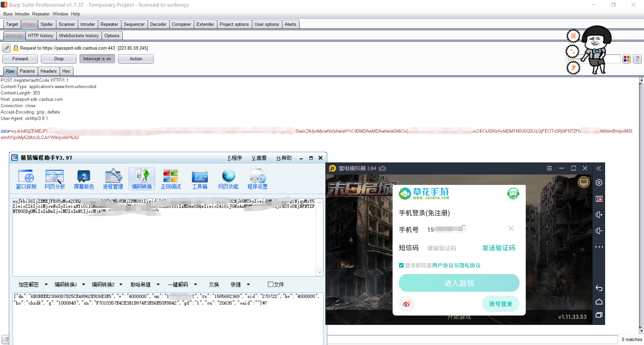
Task: Click the encoded text box scrollbar down arrow
Action: (x=320, y=272)
